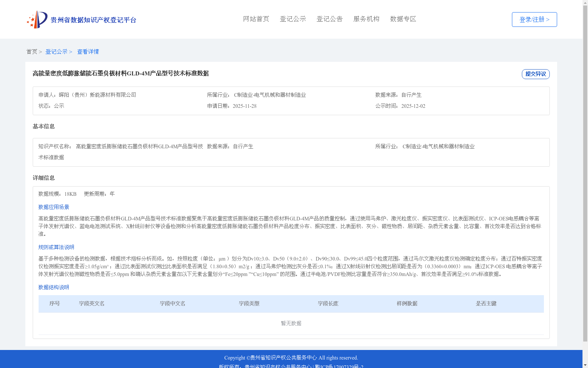Select 服务机构 in top navigation
588x368 pixels.
pyautogui.click(x=366, y=19)
